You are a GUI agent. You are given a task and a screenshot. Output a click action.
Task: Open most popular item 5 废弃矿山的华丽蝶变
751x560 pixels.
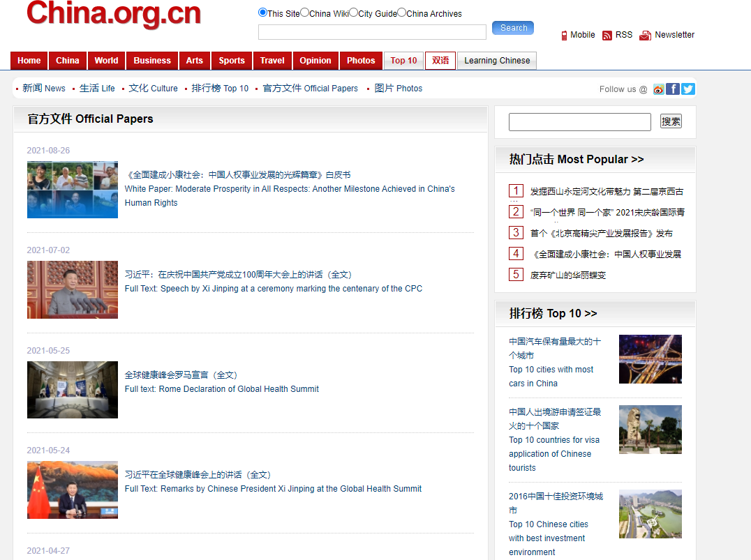[568, 275]
